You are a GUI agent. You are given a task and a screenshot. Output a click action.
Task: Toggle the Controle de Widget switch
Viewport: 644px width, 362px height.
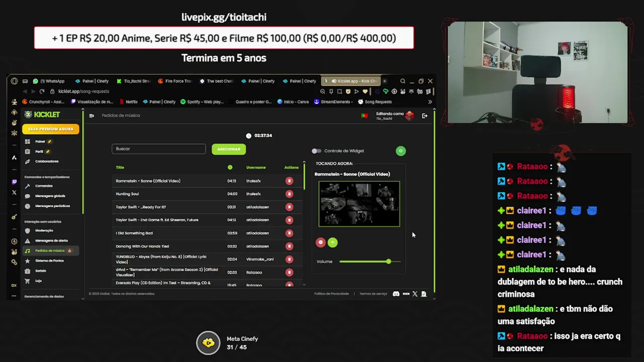pos(316,151)
